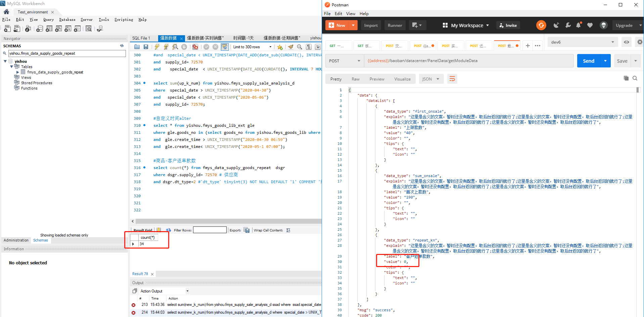644x317 pixels.
Task: Click the Postman heart icon
Action: point(590,25)
